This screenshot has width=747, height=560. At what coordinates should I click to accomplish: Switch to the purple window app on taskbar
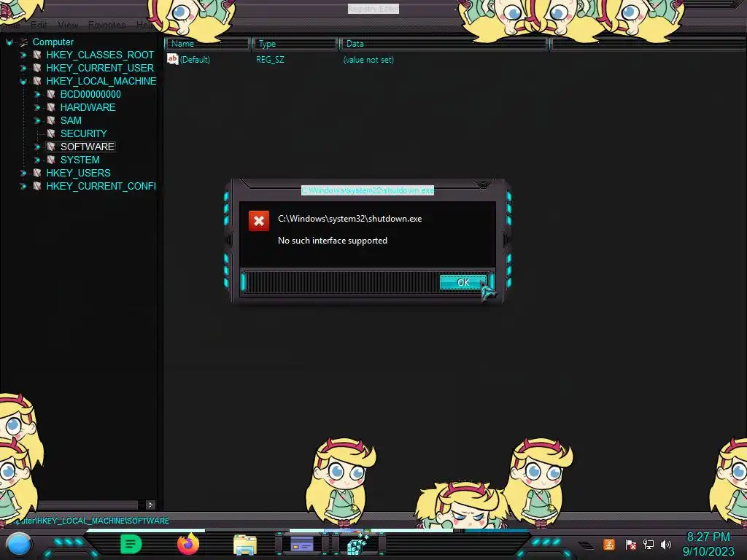(x=301, y=544)
